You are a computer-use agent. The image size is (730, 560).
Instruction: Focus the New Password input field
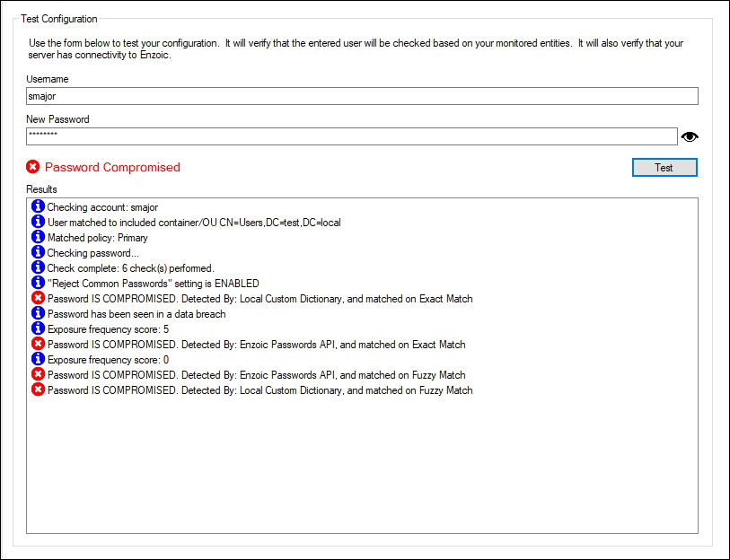tap(351, 136)
